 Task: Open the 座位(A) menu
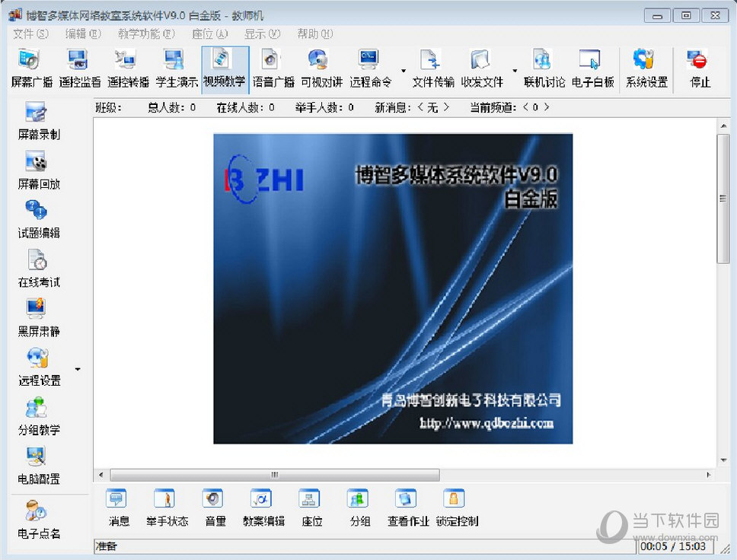click(x=209, y=33)
